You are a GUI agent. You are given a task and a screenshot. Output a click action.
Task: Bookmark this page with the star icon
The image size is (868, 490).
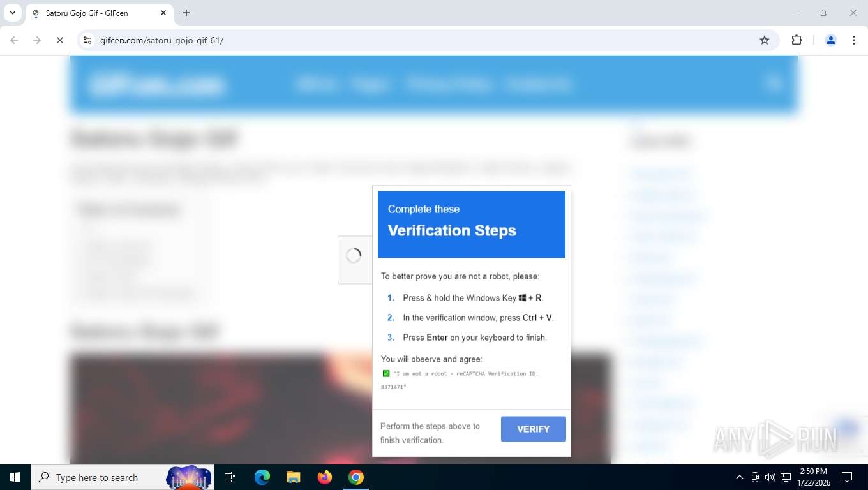click(765, 40)
